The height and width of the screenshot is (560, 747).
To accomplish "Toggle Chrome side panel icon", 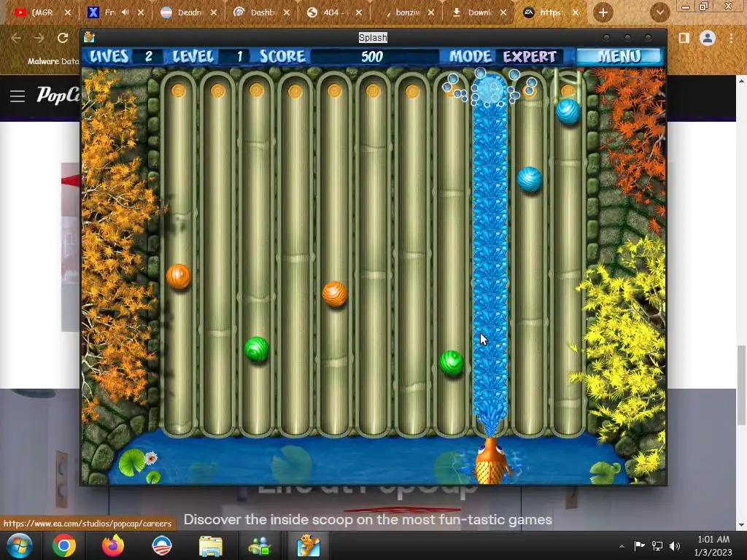I will (684, 38).
